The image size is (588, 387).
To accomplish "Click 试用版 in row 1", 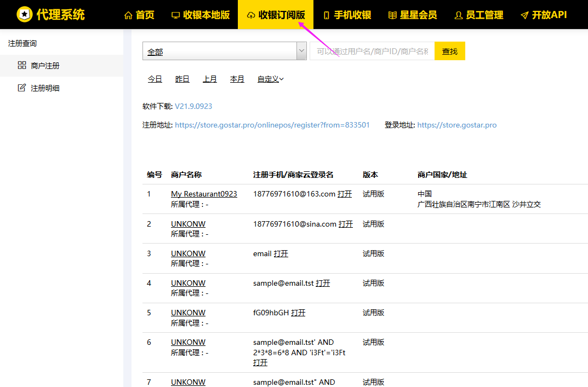I will pos(374,194).
